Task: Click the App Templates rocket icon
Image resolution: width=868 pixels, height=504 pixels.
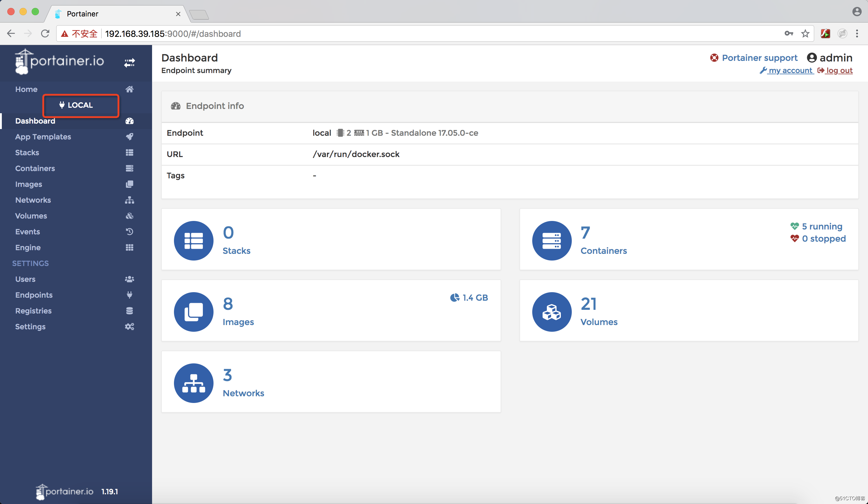Action: [130, 137]
